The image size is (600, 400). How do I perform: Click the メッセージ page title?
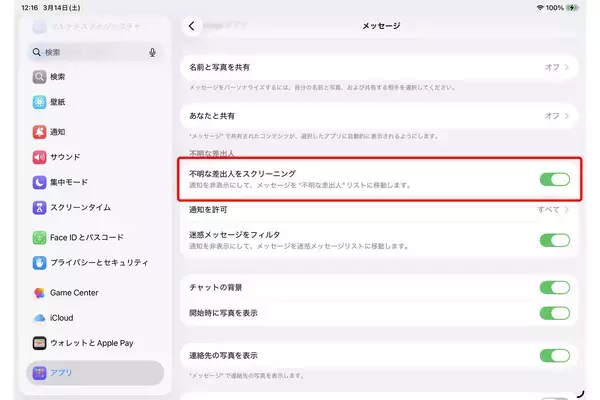click(381, 26)
